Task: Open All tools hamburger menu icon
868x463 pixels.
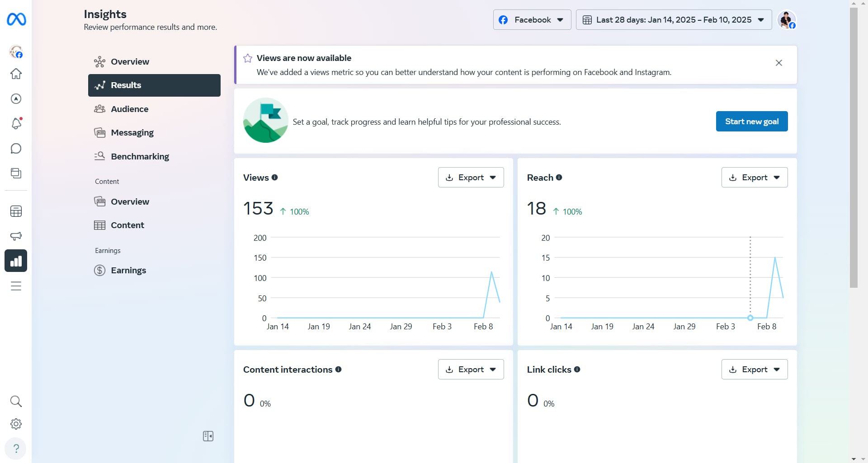Action: [16, 286]
